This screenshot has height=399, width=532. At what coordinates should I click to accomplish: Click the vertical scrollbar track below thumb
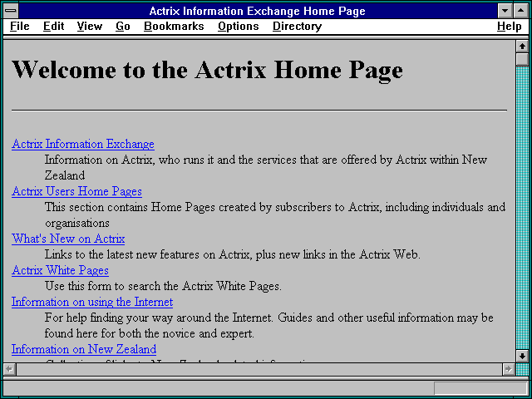point(522,208)
